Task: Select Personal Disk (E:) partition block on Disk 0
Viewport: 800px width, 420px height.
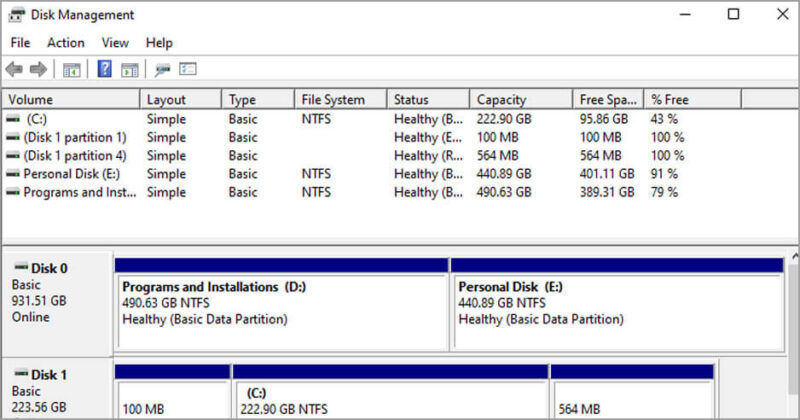Action: 617,305
